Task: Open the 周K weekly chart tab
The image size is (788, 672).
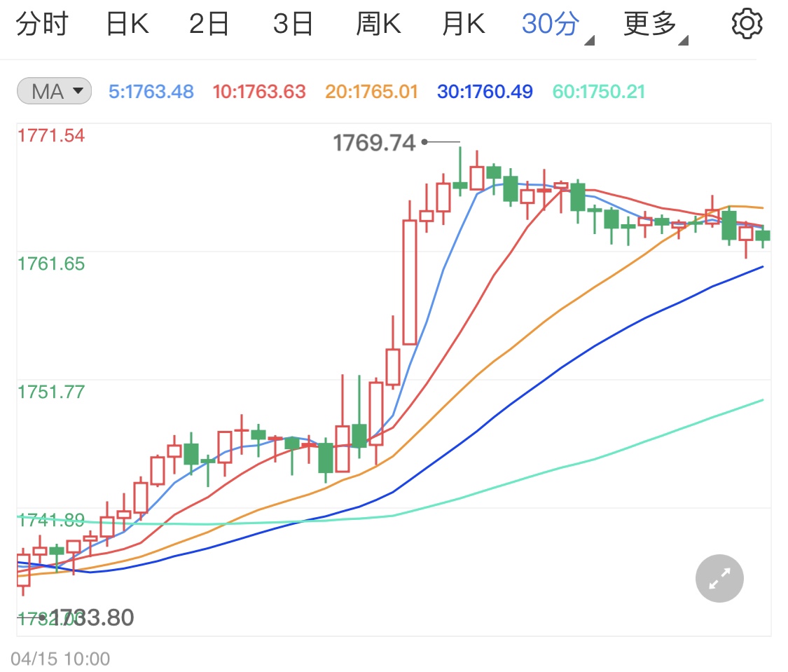Action: click(378, 24)
